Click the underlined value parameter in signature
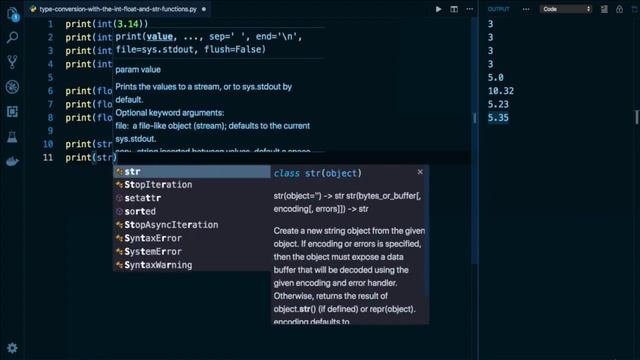The height and width of the screenshot is (360, 640). pyautogui.click(x=160, y=37)
